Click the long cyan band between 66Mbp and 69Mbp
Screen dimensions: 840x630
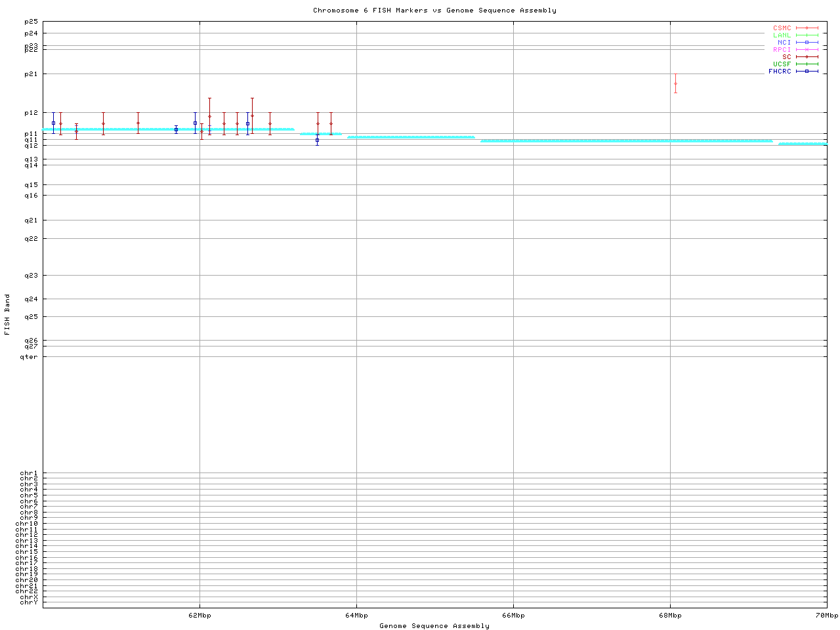(x=627, y=141)
